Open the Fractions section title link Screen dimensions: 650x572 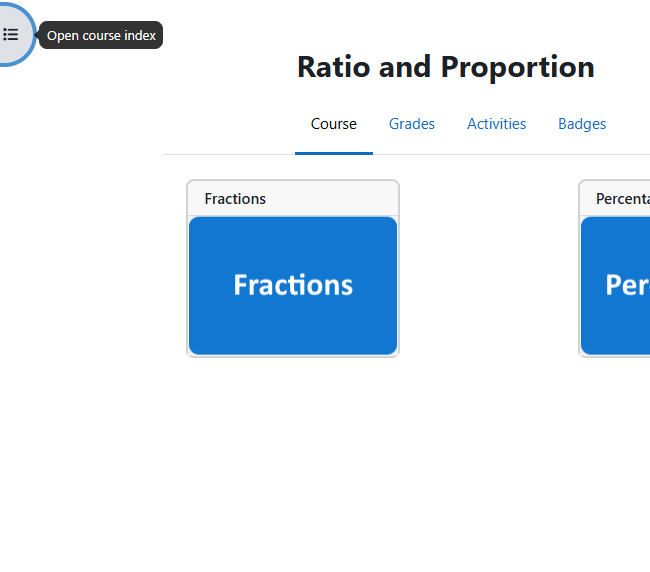tap(235, 199)
